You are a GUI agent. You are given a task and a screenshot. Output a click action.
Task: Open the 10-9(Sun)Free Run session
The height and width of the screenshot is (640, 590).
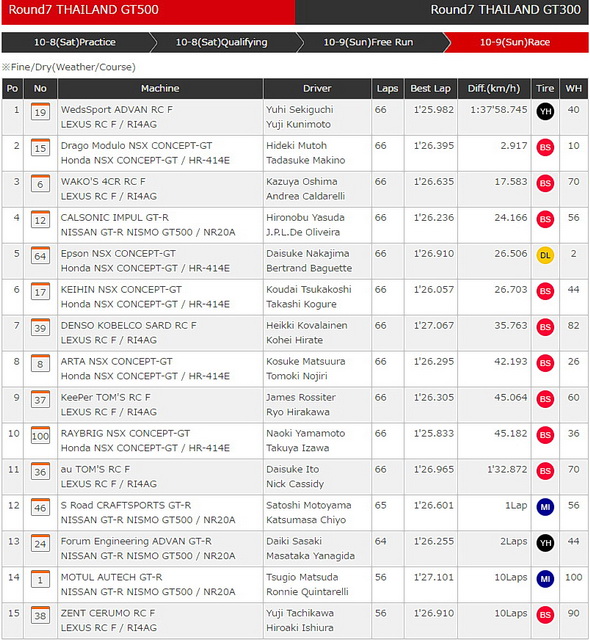point(370,42)
